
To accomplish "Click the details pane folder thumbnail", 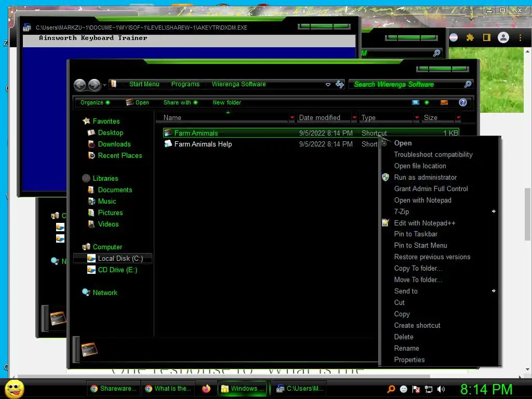I will point(89,350).
